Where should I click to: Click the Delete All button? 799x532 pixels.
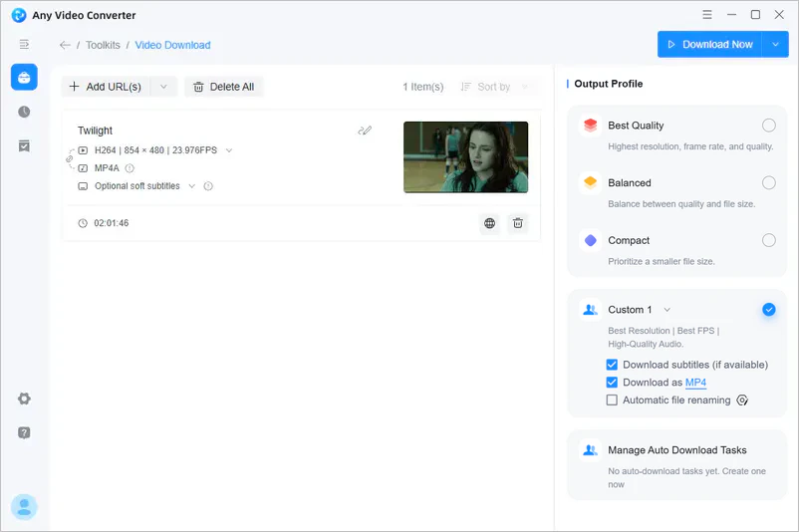224,87
